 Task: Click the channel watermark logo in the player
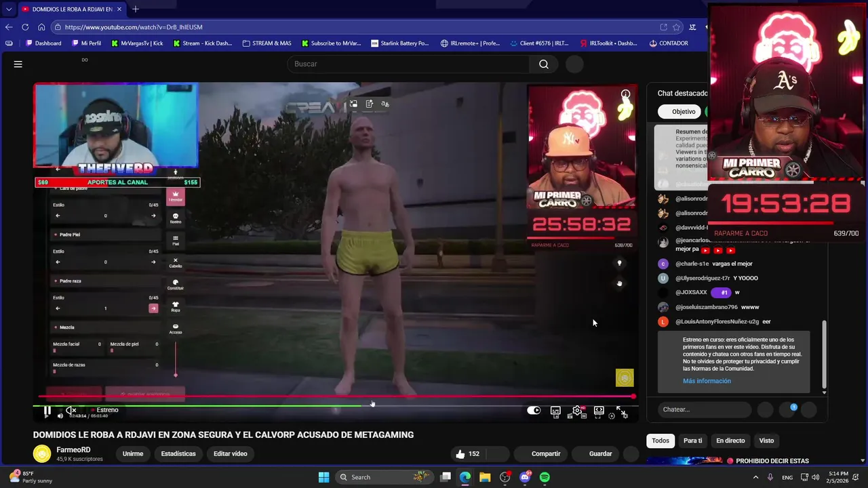click(x=625, y=378)
